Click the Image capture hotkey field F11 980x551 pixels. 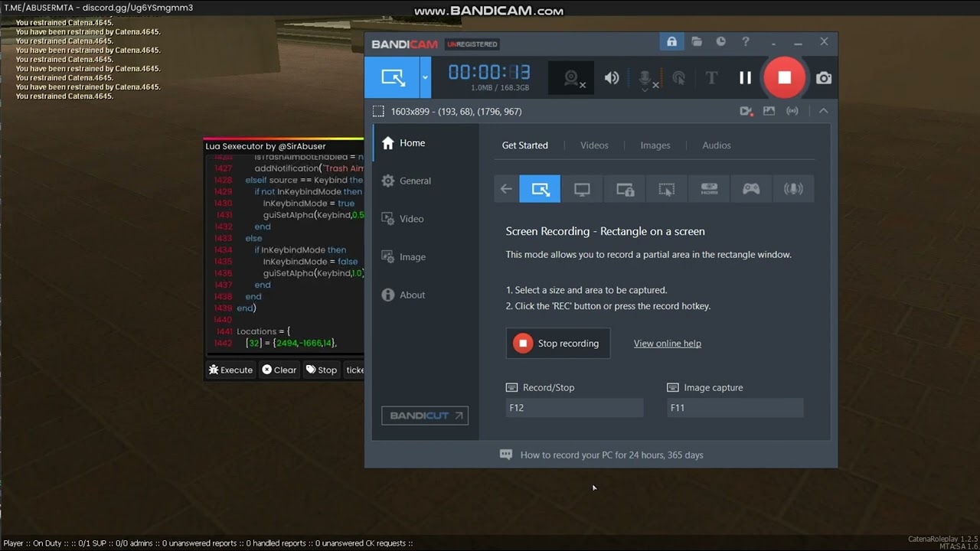point(735,408)
